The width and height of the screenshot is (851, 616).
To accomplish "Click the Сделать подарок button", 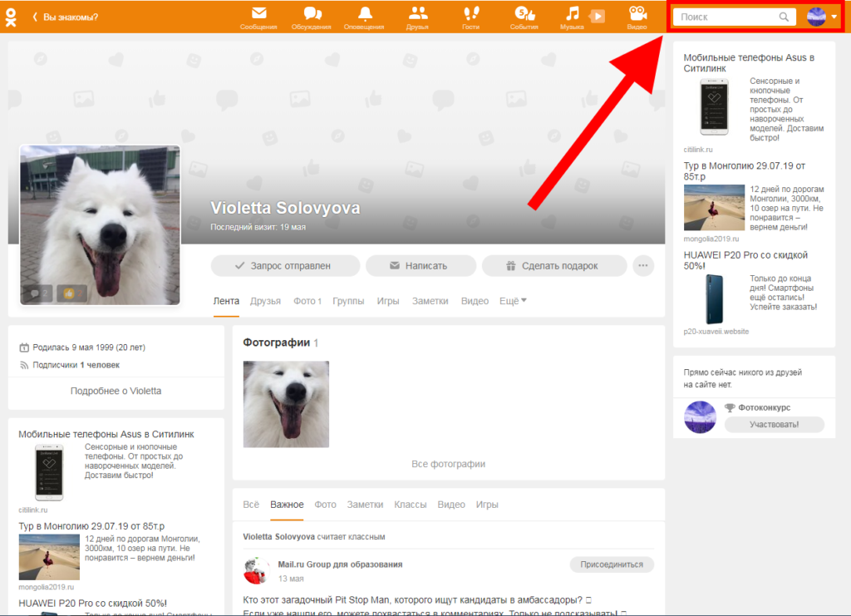I will 553,266.
